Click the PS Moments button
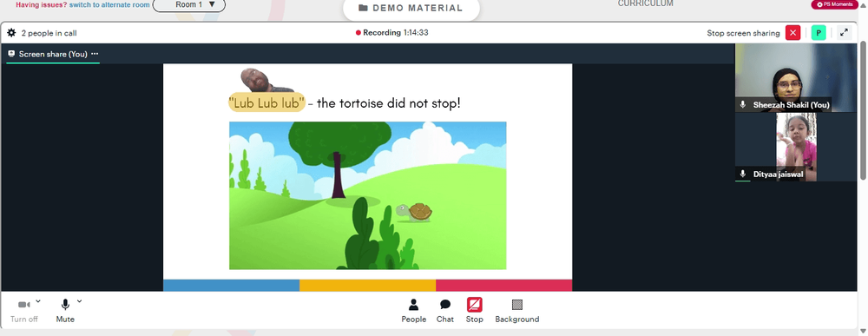The height and width of the screenshot is (336, 868). [835, 4]
